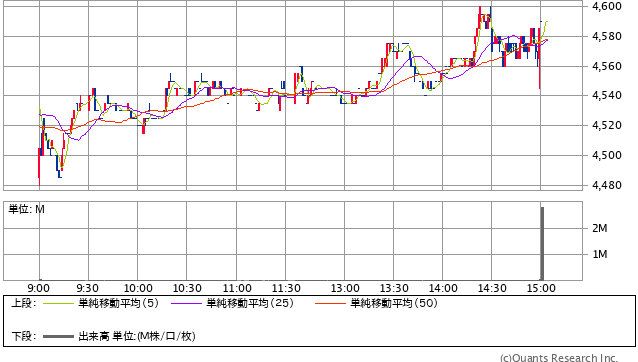Click the 13:00 time axis label

click(x=345, y=288)
